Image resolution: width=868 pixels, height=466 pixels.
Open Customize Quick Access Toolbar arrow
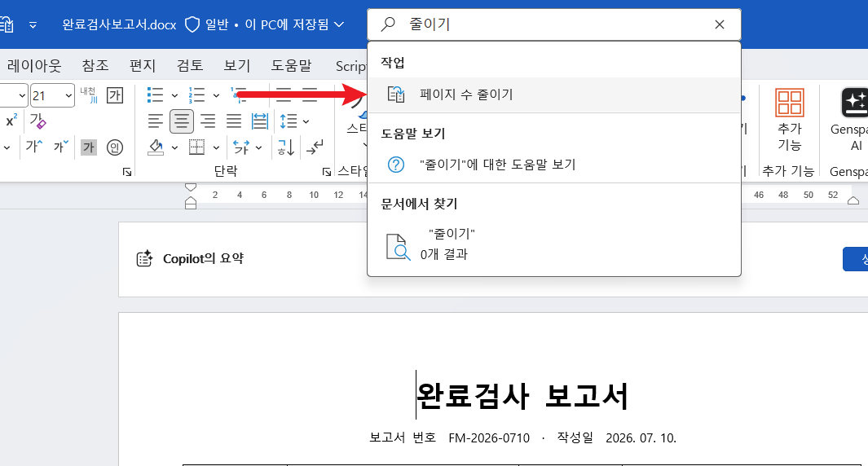(x=33, y=25)
